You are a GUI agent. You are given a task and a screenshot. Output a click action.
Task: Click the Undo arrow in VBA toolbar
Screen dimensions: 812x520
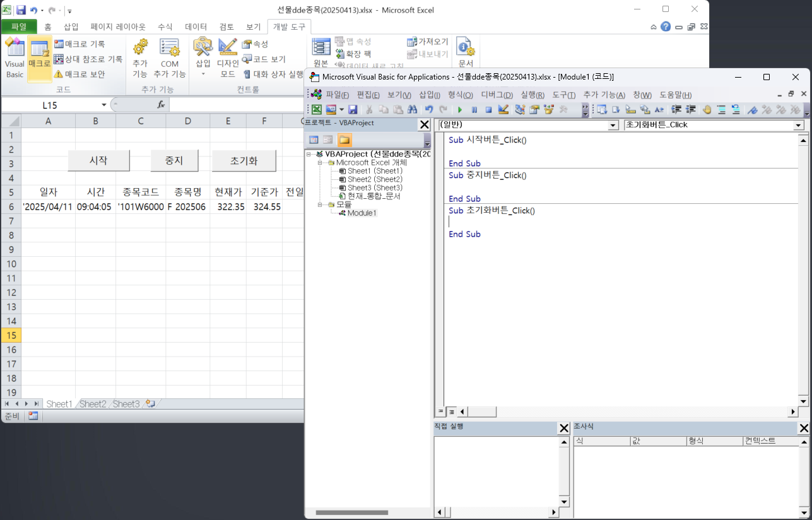(429, 109)
